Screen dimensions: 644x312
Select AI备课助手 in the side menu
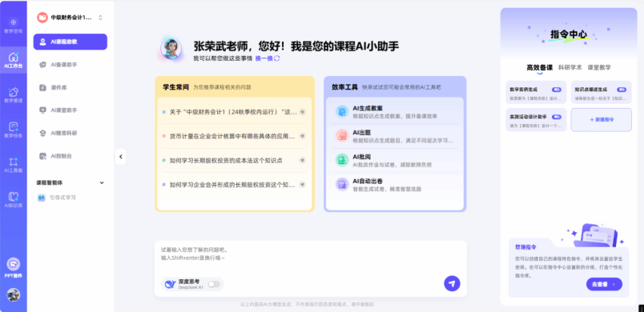point(63,65)
